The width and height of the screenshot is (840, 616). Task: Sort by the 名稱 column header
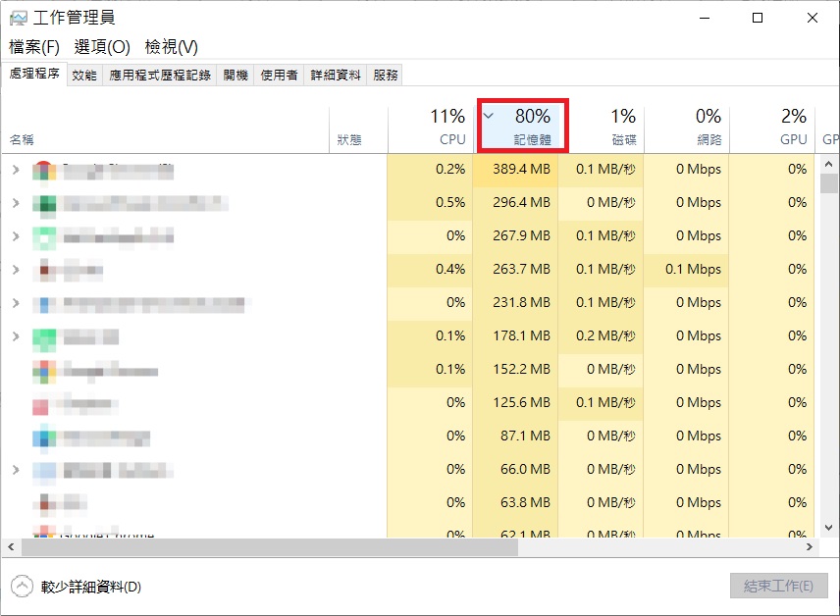tap(166, 129)
